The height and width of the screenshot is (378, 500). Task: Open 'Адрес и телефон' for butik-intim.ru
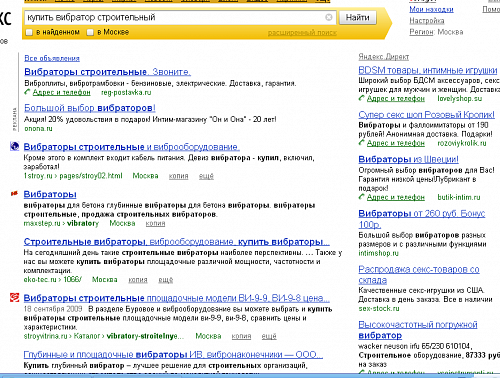[x=396, y=197]
